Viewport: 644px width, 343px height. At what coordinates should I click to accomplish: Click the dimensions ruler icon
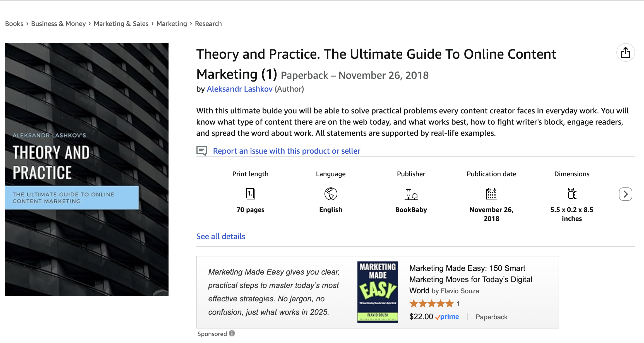[x=572, y=194]
